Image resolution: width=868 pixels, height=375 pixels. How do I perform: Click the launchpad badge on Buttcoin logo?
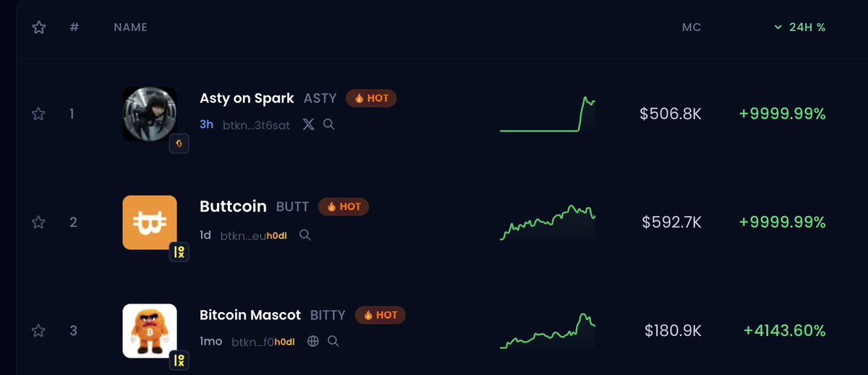point(179,252)
